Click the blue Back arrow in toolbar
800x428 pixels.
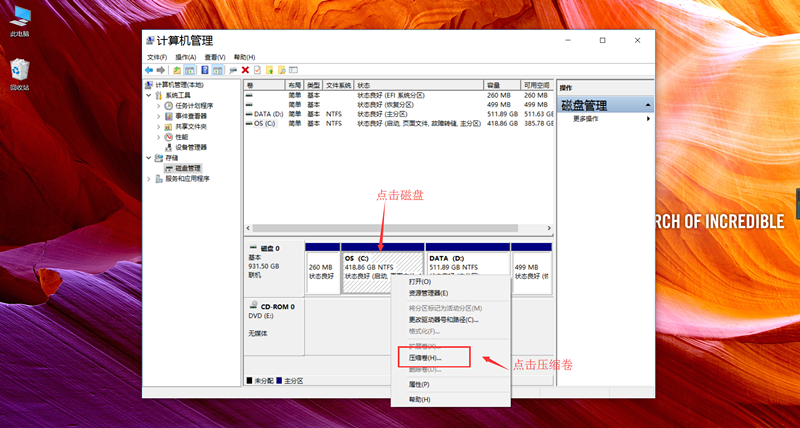click(148, 70)
